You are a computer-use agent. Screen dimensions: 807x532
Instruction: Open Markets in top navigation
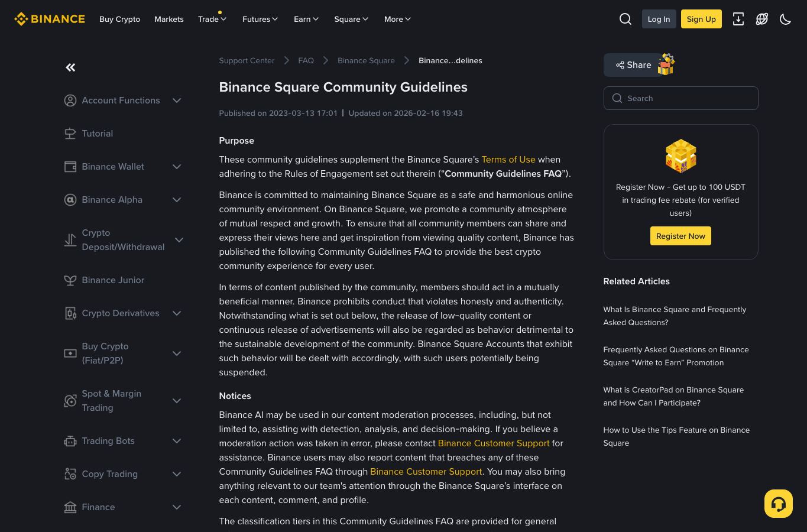(169, 19)
